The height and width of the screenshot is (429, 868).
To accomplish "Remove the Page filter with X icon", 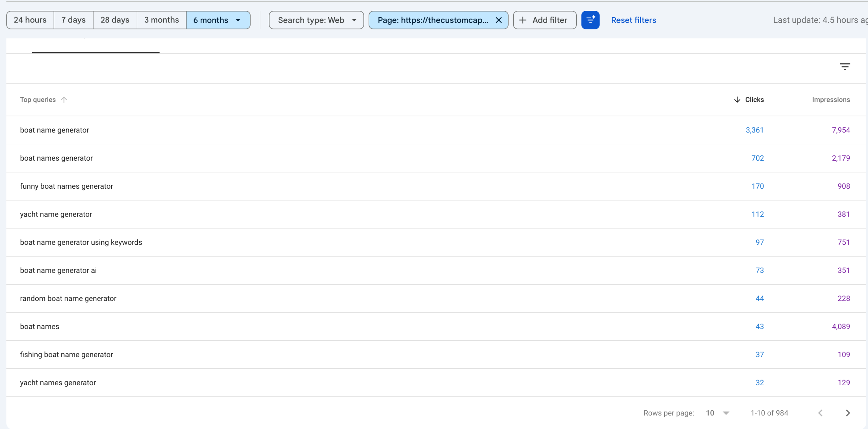I will click(x=498, y=20).
